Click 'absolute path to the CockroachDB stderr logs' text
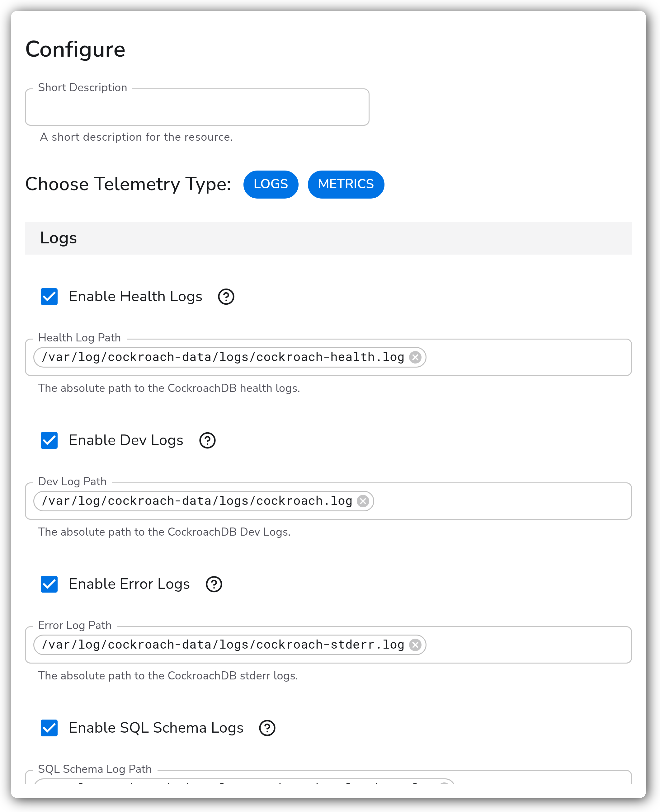 [x=178, y=676]
